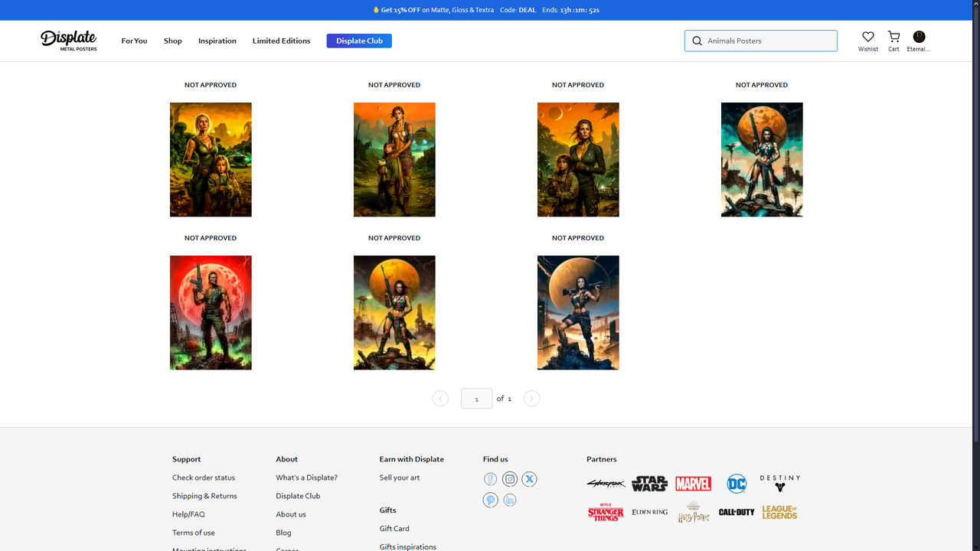Viewport: 980px width, 551px height.
Task: Open poster of blonde woman with green car
Action: [x=211, y=159]
